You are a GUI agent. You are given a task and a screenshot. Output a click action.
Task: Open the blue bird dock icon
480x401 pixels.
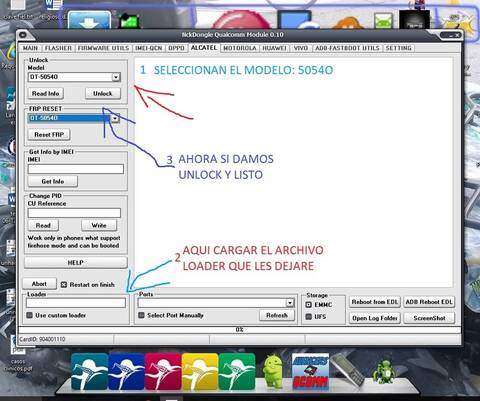126,372
